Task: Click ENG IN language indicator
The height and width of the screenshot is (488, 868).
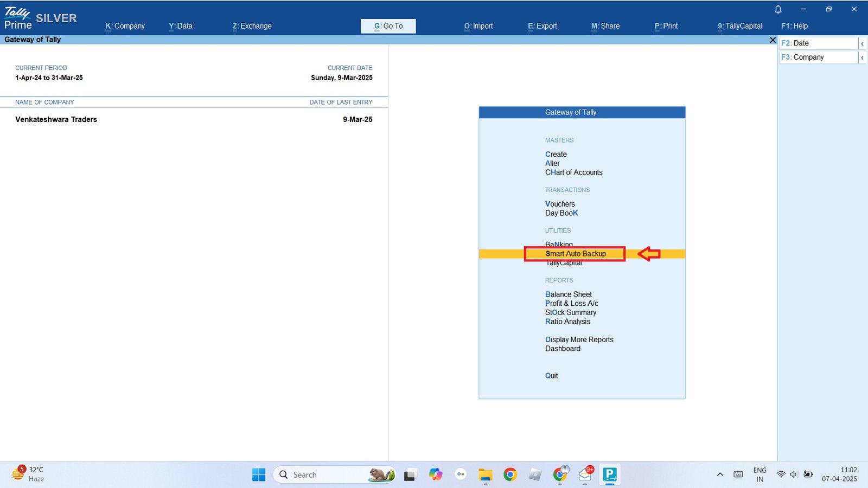Action: click(x=759, y=475)
